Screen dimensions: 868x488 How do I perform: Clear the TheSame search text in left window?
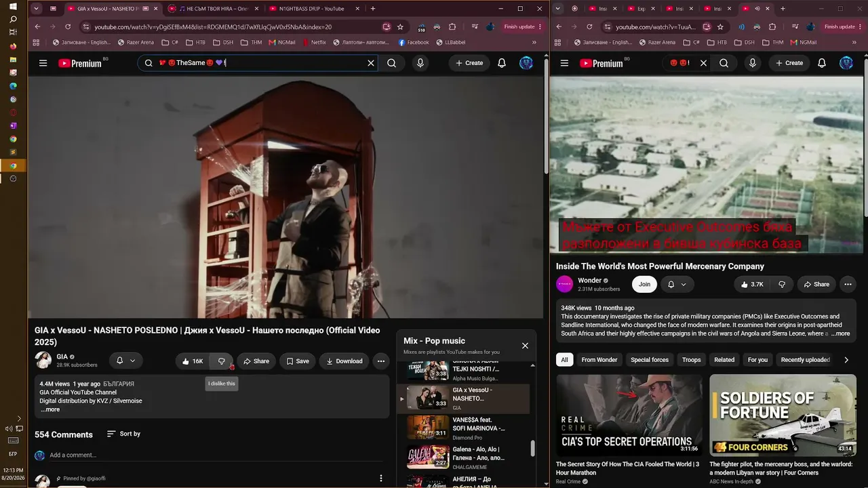pyautogui.click(x=371, y=63)
